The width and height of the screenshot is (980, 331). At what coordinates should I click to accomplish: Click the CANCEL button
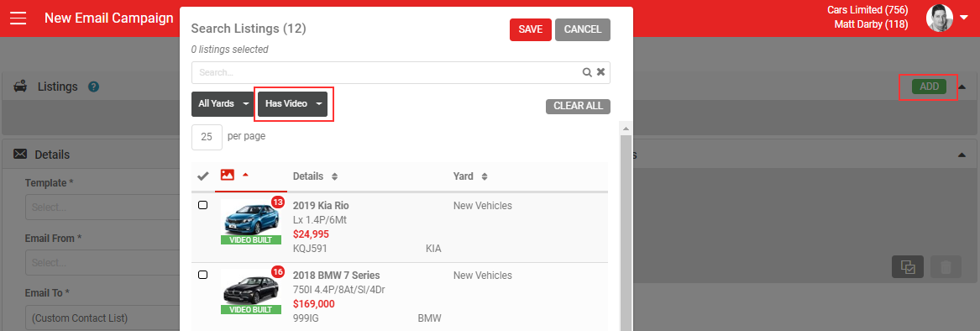click(x=583, y=29)
